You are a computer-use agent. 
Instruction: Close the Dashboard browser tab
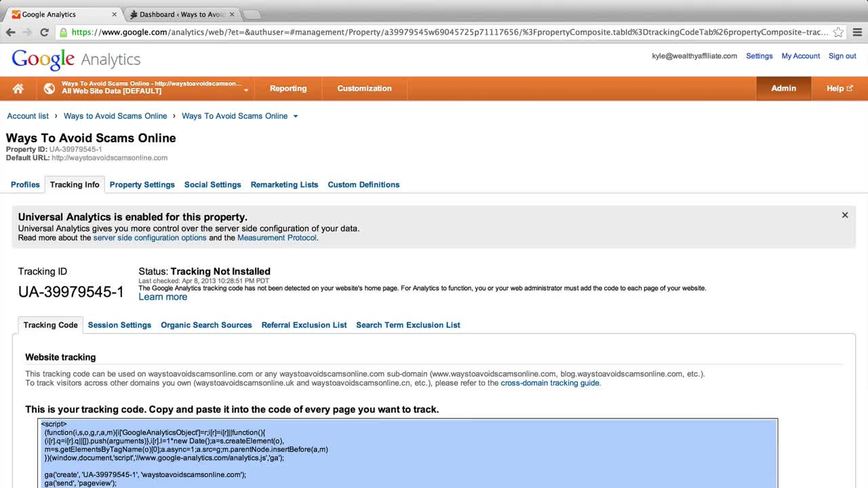(x=232, y=14)
